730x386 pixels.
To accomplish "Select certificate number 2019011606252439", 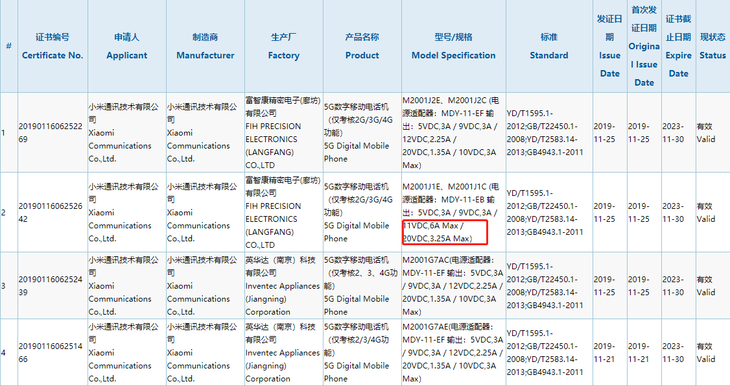I will click(x=50, y=286).
